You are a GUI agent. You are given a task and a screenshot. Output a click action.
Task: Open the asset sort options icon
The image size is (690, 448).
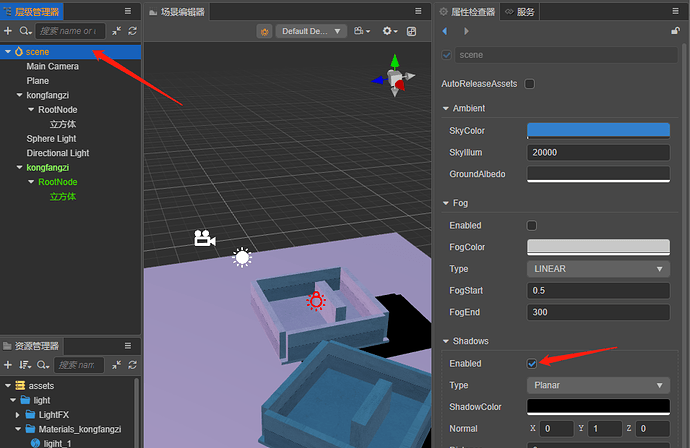25,365
